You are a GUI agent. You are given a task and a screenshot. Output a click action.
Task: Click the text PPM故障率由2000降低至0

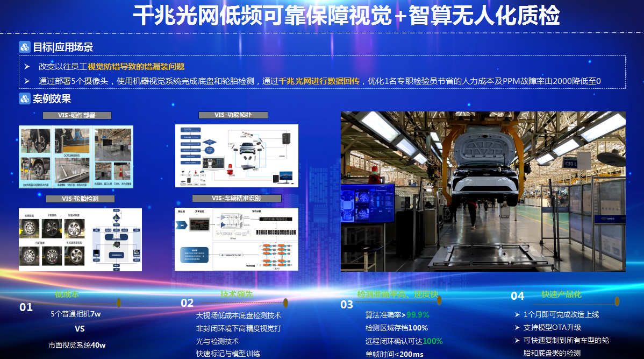point(552,81)
